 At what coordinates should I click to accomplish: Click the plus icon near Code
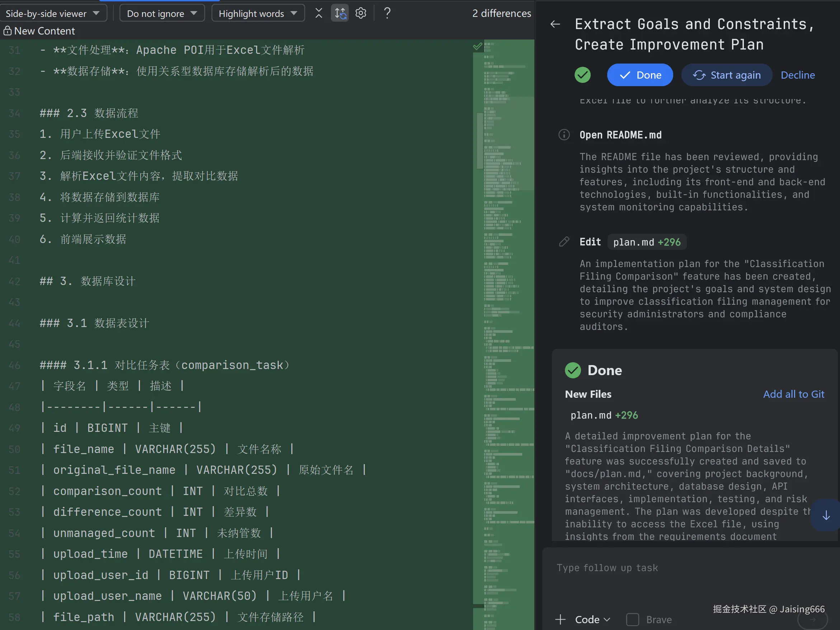coord(561,619)
